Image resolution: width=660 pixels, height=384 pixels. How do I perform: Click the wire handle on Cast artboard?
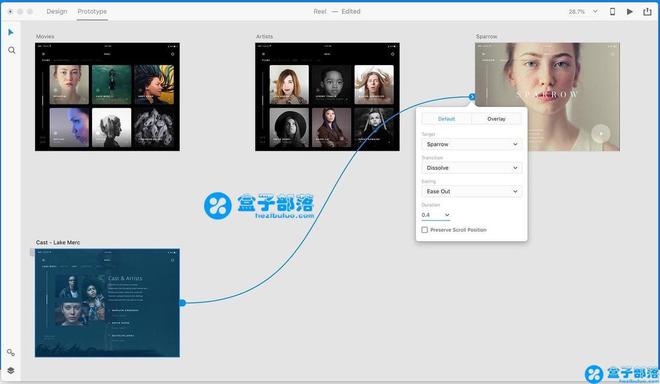pyautogui.click(x=182, y=303)
